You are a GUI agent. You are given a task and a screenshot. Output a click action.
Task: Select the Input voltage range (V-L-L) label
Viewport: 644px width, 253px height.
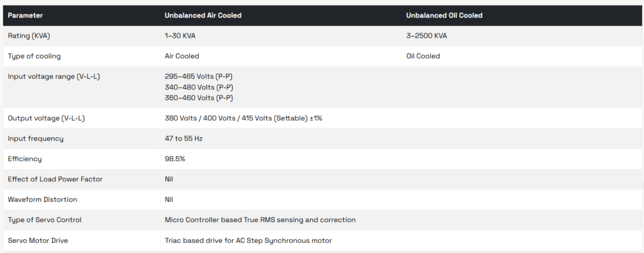click(53, 76)
